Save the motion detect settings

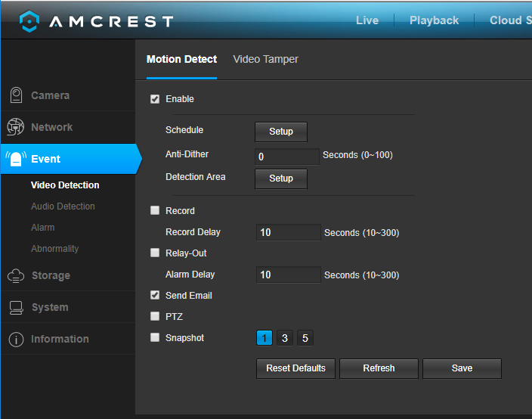point(462,368)
